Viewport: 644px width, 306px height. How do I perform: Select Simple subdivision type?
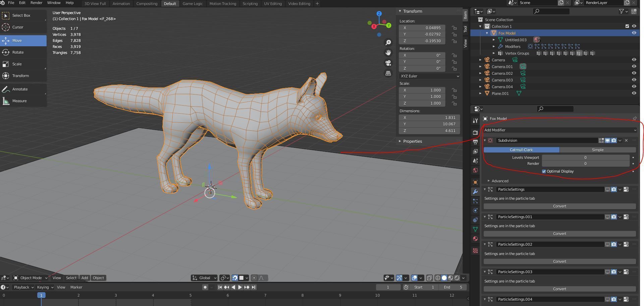click(598, 150)
